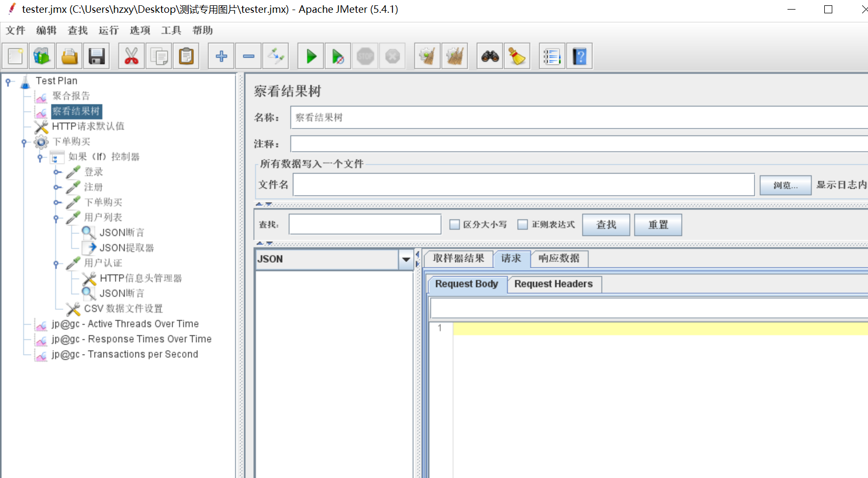Click the Toggle enable/disable toolbar icon

click(x=276, y=56)
